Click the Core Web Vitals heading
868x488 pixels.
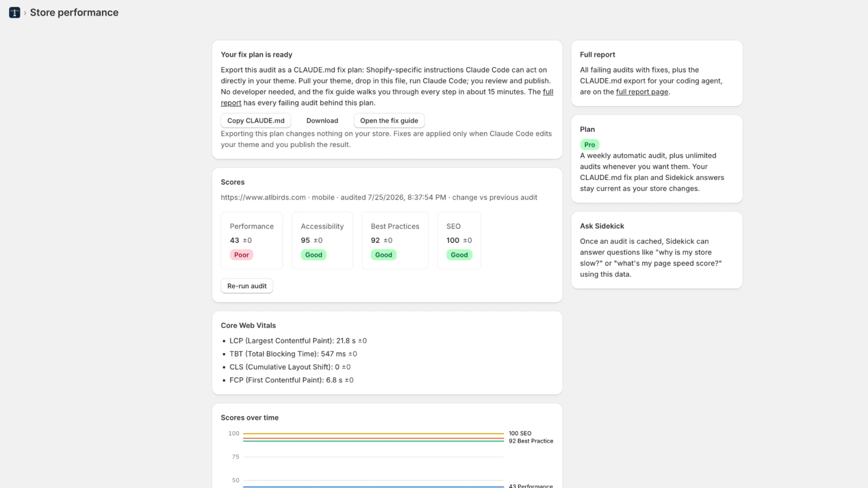pos(248,325)
